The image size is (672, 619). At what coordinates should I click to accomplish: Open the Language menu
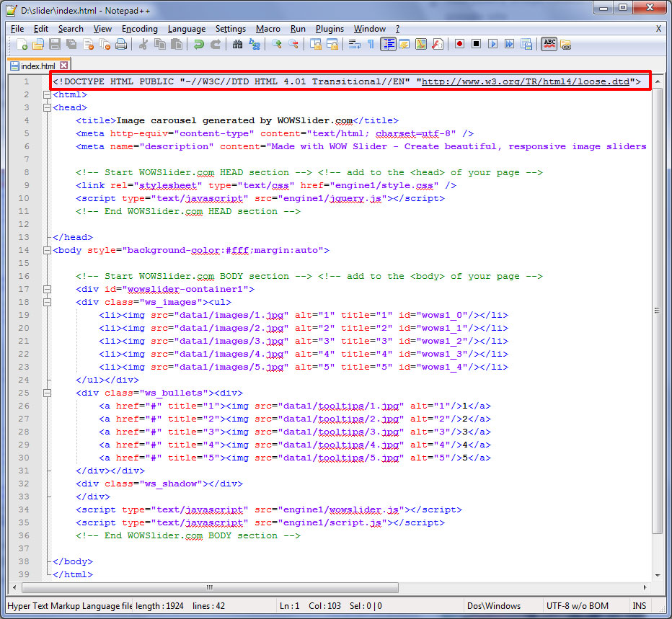(187, 29)
